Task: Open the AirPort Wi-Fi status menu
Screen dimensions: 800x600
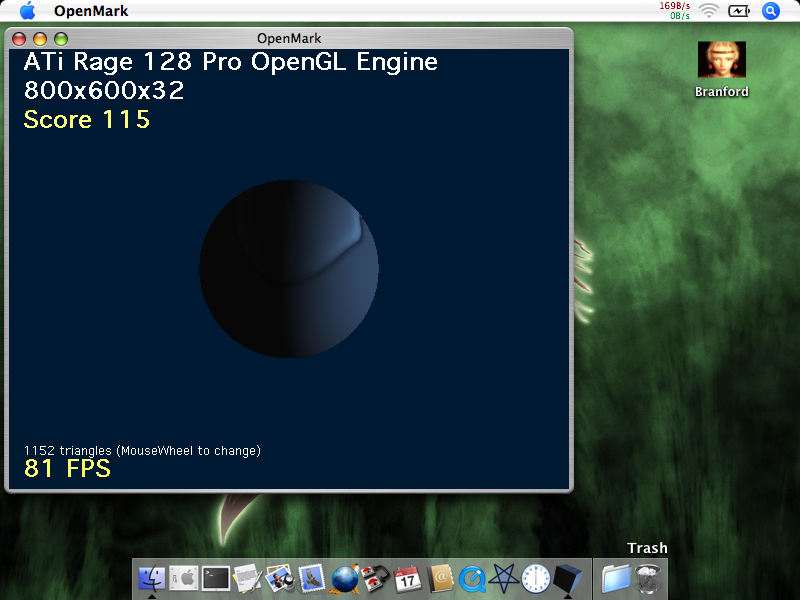Action: (x=708, y=11)
